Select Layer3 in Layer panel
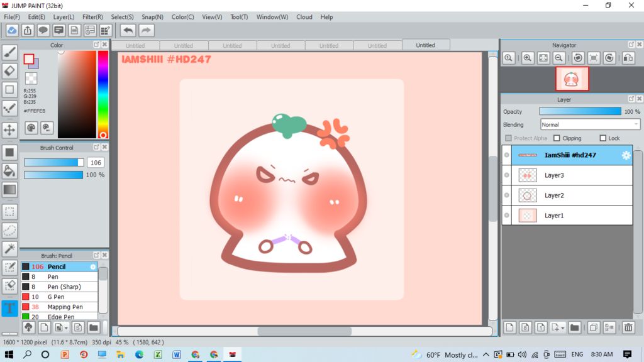The width and height of the screenshot is (644, 362). [572, 175]
